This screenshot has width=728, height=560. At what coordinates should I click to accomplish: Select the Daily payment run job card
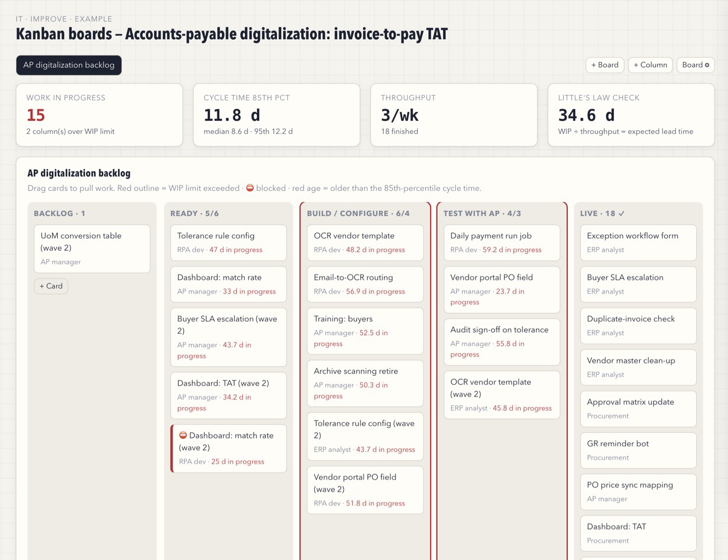click(x=502, y=242)
